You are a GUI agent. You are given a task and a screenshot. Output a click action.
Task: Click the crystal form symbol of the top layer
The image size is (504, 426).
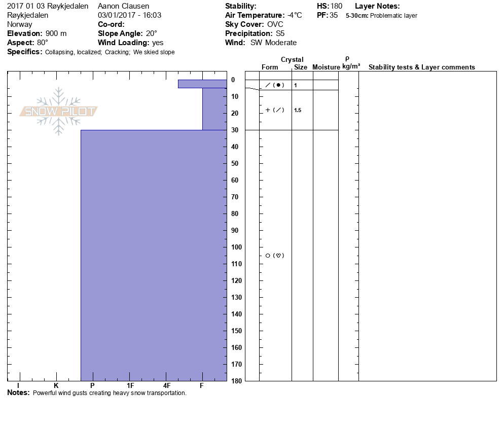pos(274,85)
